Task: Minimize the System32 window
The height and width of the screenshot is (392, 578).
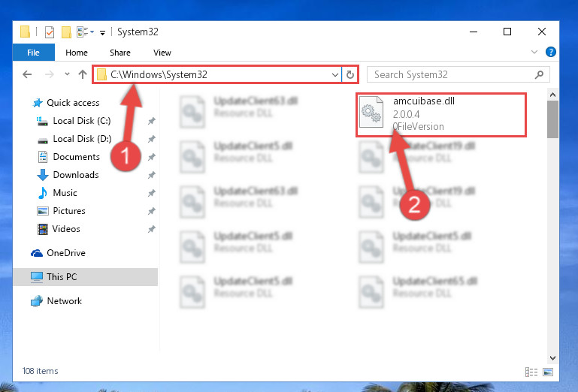Action: click(474, 32)
